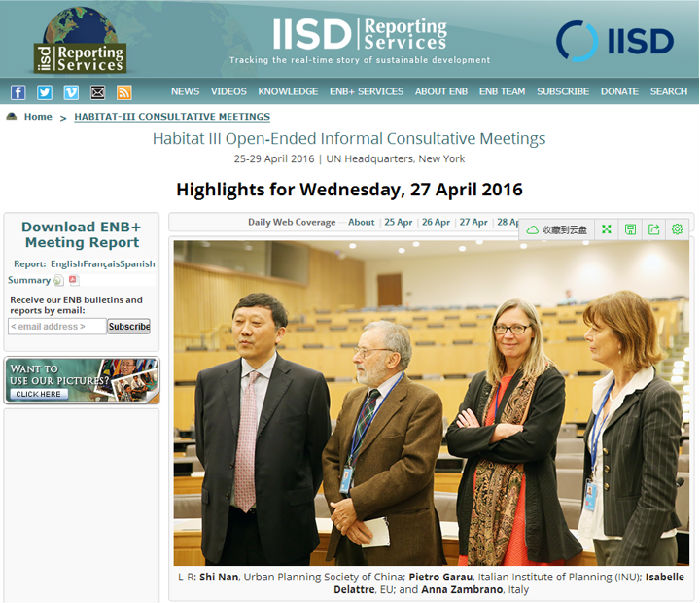
Task: View 28 Apr daily coverage
Action: [x=508, y=222]
